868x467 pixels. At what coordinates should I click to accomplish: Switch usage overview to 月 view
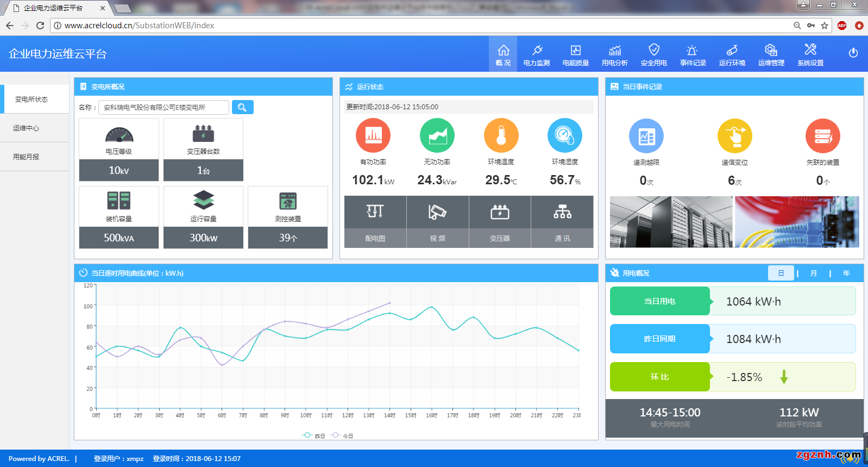coord(813,273)
